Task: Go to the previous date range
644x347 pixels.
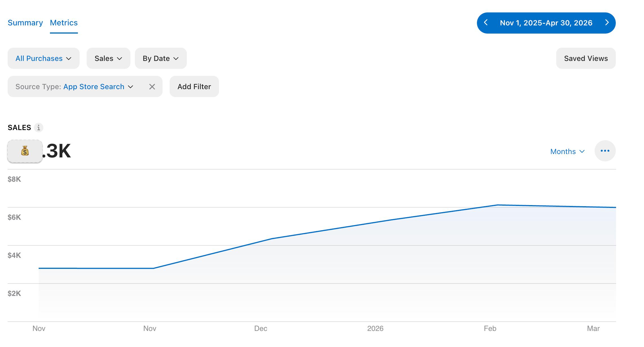Action: tap(486, 23)
